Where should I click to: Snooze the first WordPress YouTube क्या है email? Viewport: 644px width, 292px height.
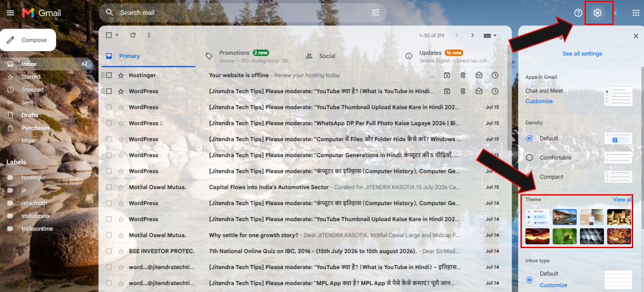(495, 91)
